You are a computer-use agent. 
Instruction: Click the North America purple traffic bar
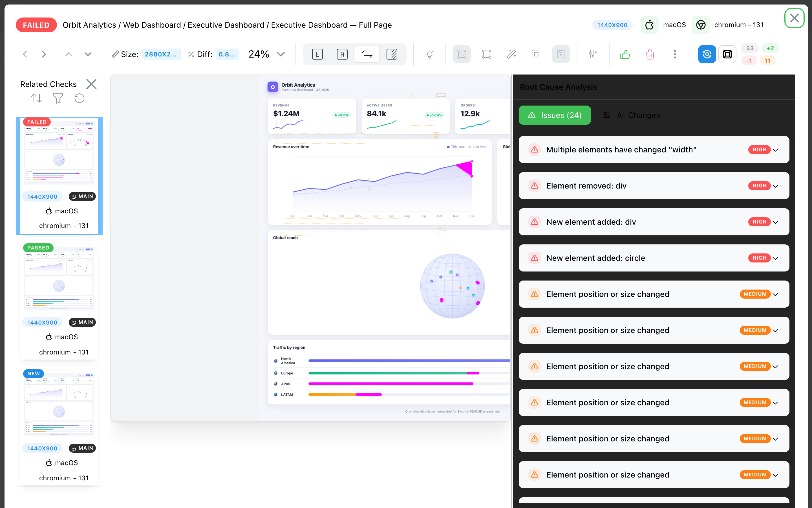coord(409,361)
